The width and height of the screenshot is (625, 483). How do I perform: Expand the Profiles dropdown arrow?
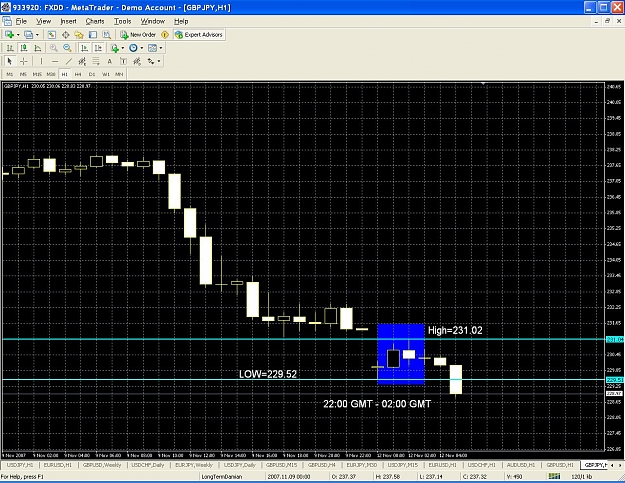click(37, 35)
